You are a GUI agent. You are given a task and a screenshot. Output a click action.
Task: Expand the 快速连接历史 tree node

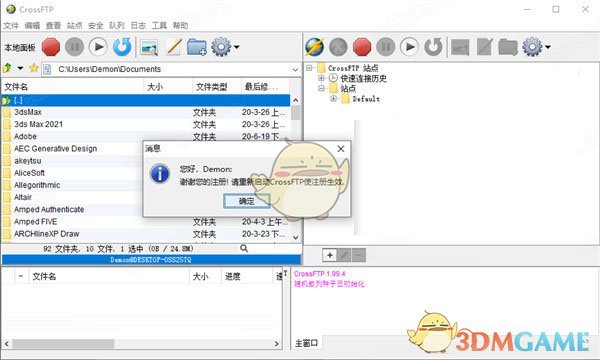click(x=321, y=78)
